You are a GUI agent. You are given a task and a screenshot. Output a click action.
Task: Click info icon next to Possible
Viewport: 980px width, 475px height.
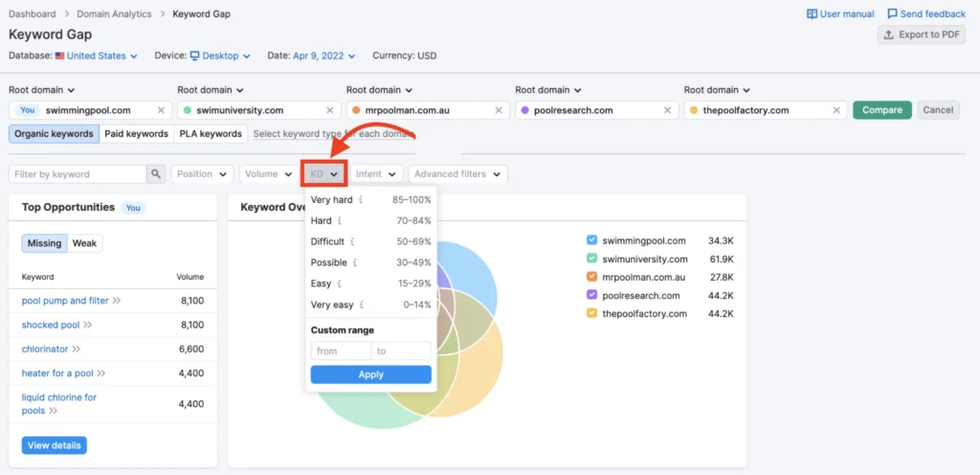tap(354, 263)
